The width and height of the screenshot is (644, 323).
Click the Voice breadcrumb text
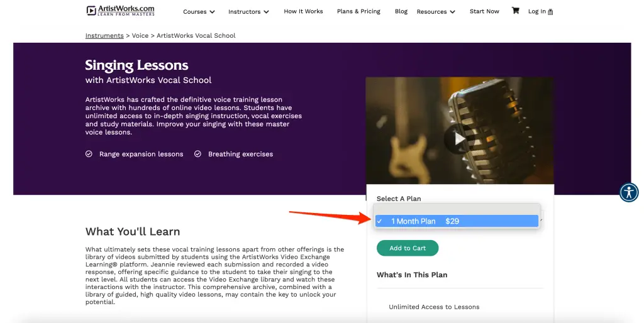140,35
